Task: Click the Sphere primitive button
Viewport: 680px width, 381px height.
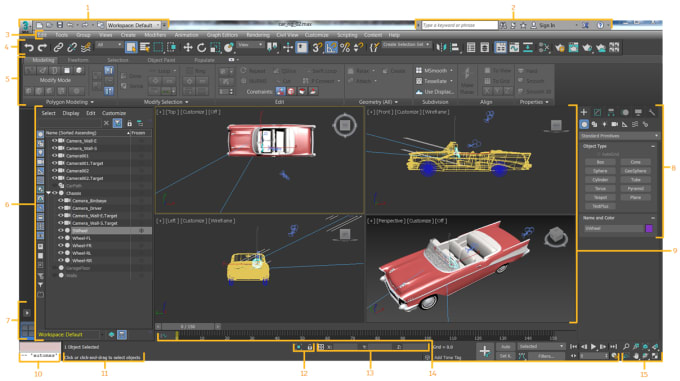Action: 600,171
